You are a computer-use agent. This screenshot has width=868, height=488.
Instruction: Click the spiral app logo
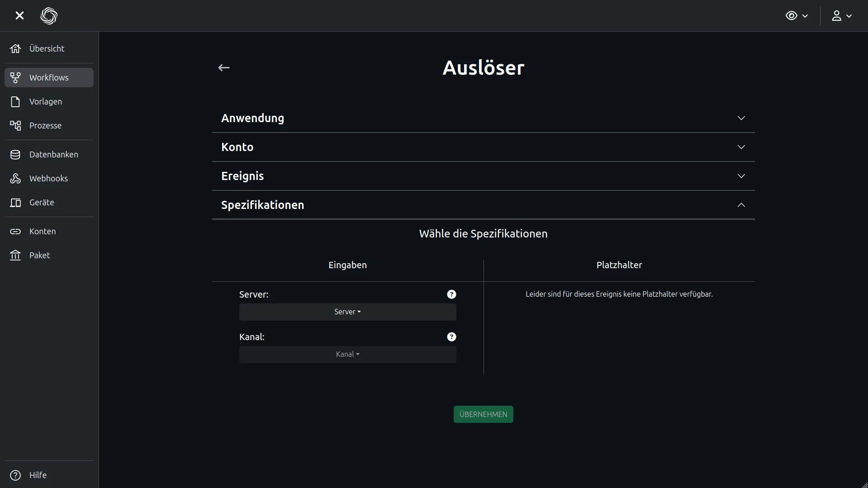pos(49,16)
